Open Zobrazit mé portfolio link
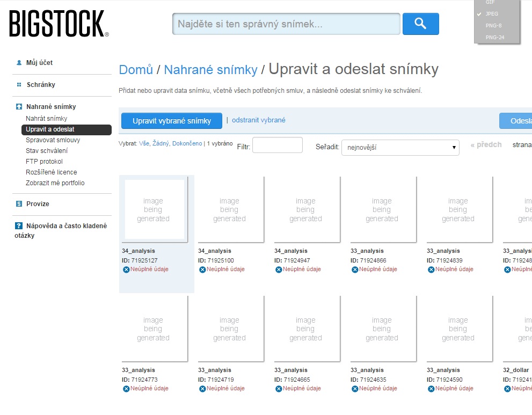Image resolution: width=532 pixels, height=415 pixels. (55, 183)
